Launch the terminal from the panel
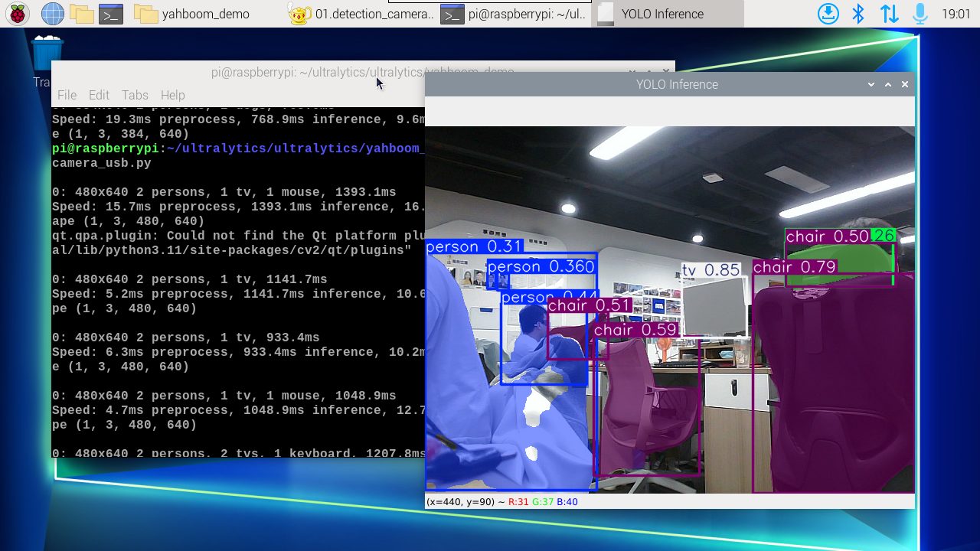 [111, 14]
